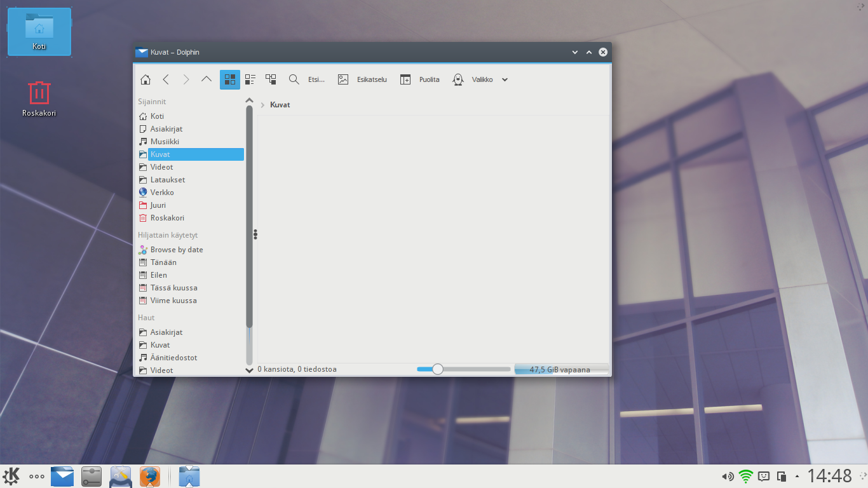Open the Etsi search tool
Screen dimensions: 868x488
point(306,79)
